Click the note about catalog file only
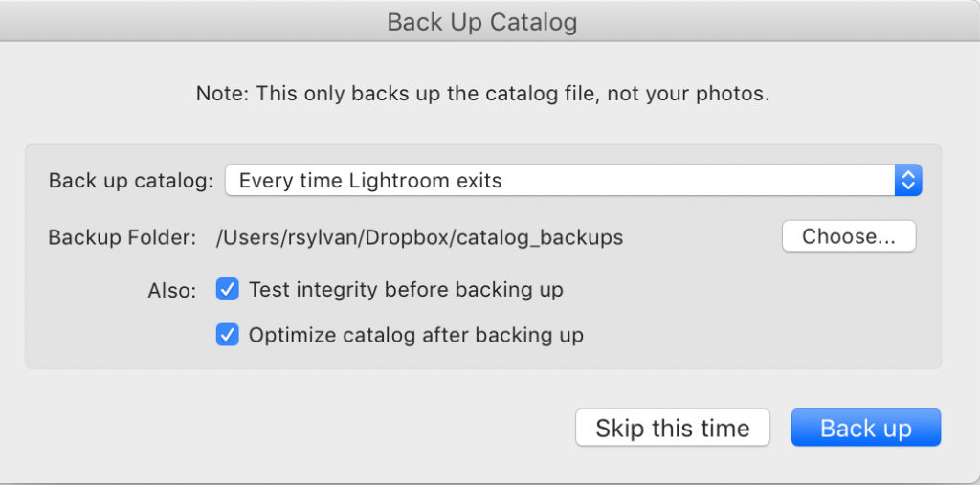980x485 pixels. [482, 94]
